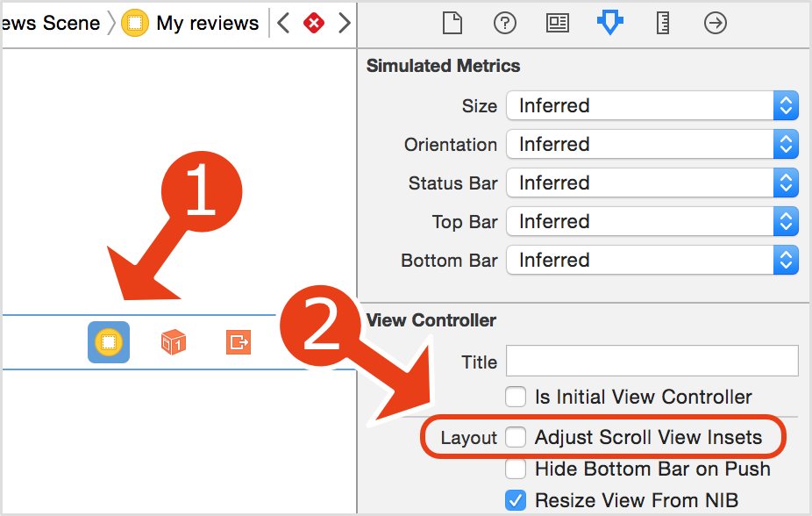Select the First Responder cube icon

[174, 342]
